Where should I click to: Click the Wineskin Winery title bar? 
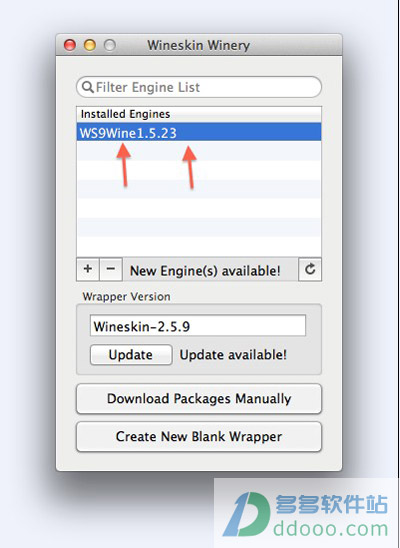tap(199, 45)
